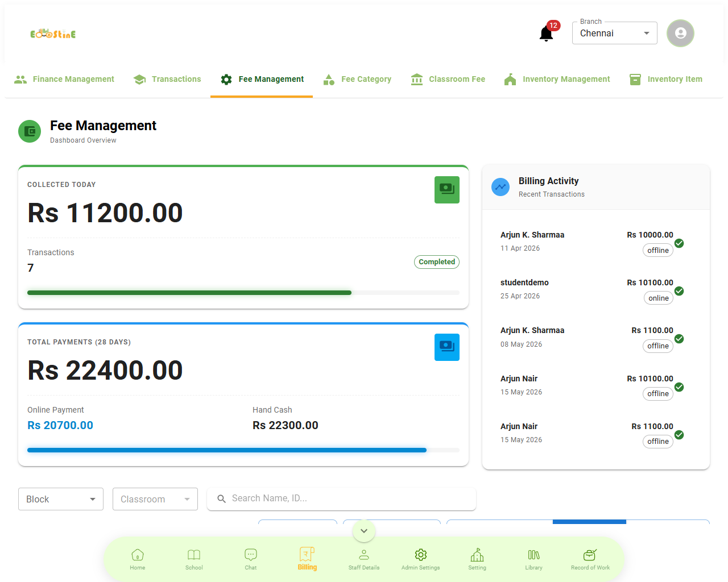This screenshot has width=728, height=582.
Task: Expand the Classroom dropdown
Action: click(x=155, y=499)
